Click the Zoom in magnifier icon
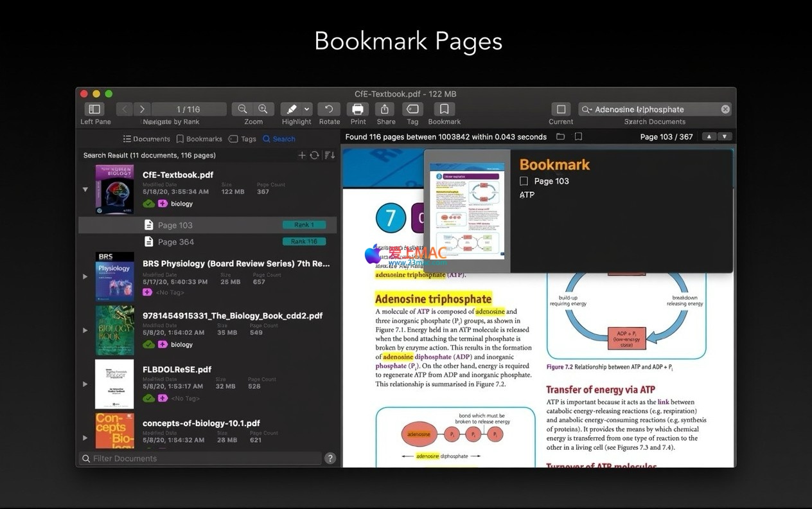Viewport: 812px width, 509px height. (263, 109)
